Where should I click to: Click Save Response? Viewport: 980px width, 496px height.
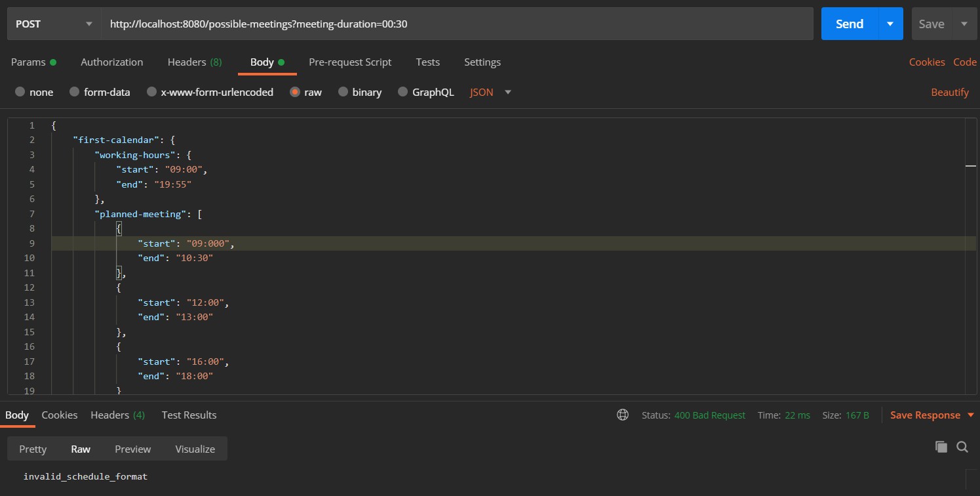[x=925, y=415]
